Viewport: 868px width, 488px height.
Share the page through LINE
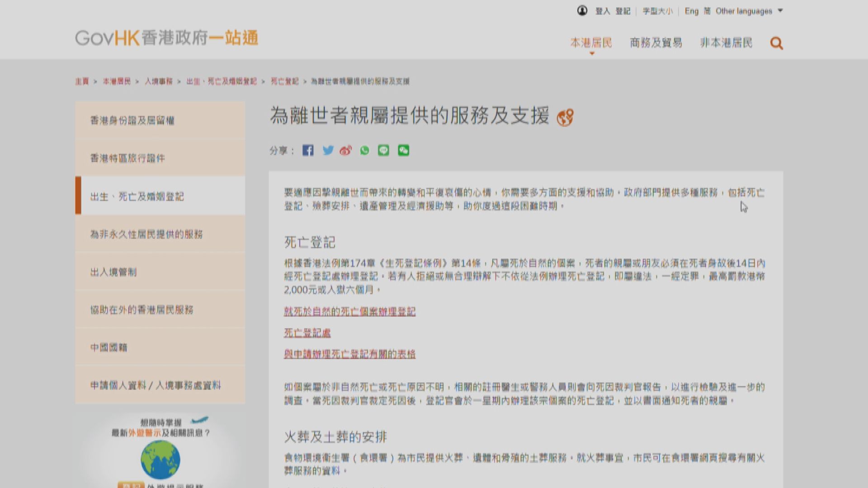384,150
